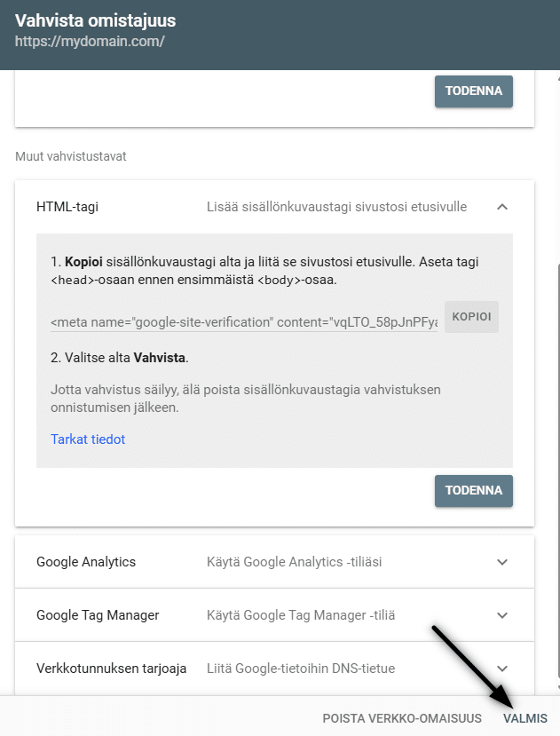Screen dimensions: 560x736
Task: Click the top TODENNA button
Action: click(x=473, y=91)
